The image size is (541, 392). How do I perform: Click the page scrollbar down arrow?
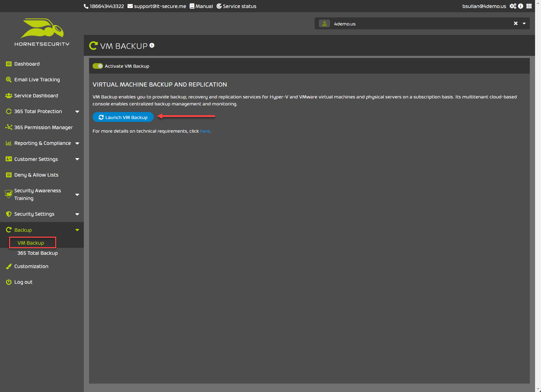click(538, 389)
